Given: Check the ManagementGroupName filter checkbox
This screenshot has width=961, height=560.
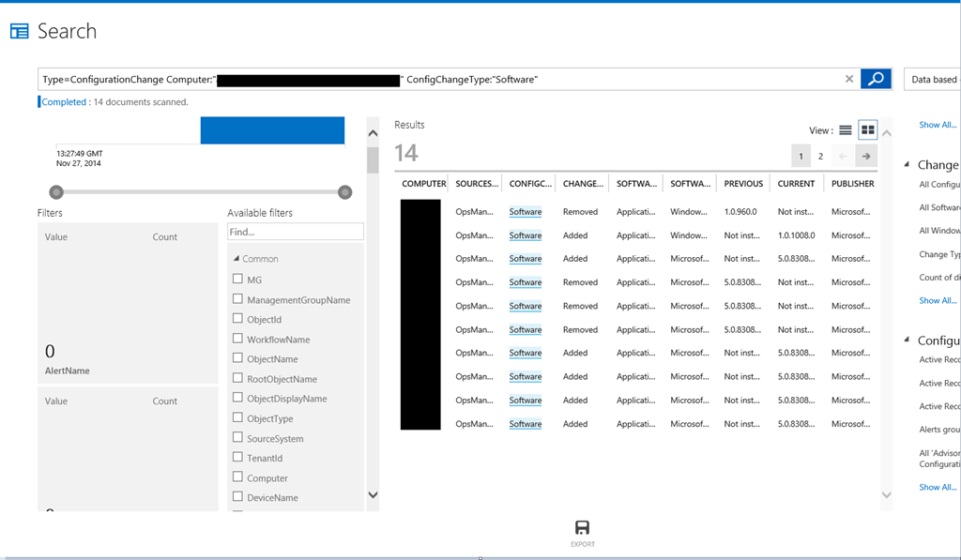Looking at the screenshot, I should (237, 299).
